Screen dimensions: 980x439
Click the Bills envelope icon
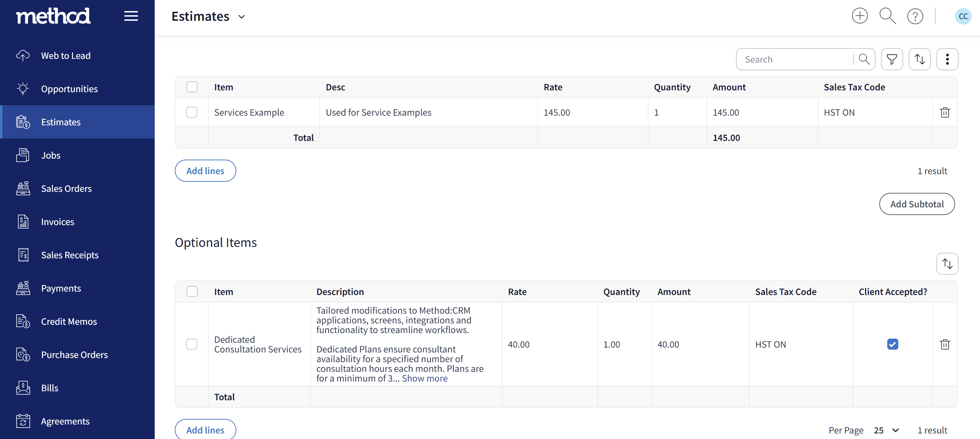(x=23, y=388)
